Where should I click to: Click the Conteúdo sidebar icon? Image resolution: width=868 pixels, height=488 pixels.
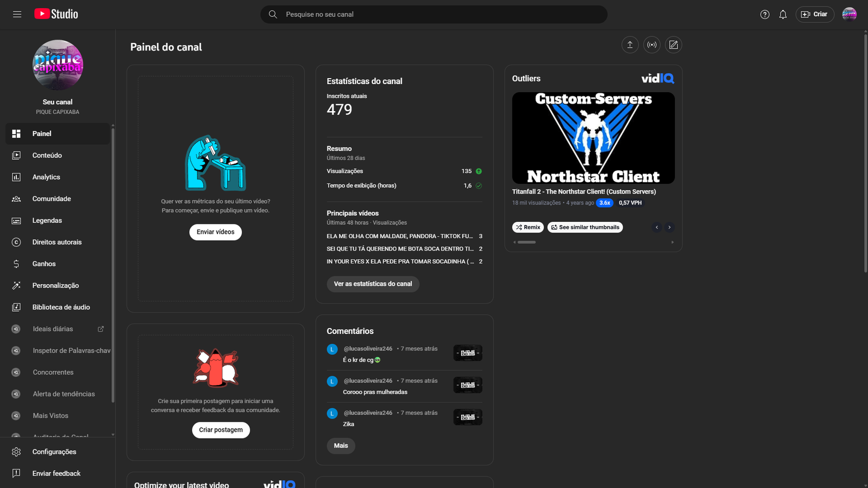pyautogui.click(x=16, y=156)
